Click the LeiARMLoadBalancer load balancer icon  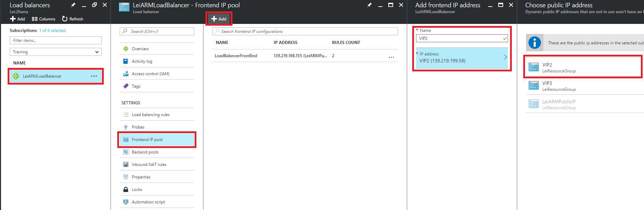pyautogui.click(x=16, y=76)
